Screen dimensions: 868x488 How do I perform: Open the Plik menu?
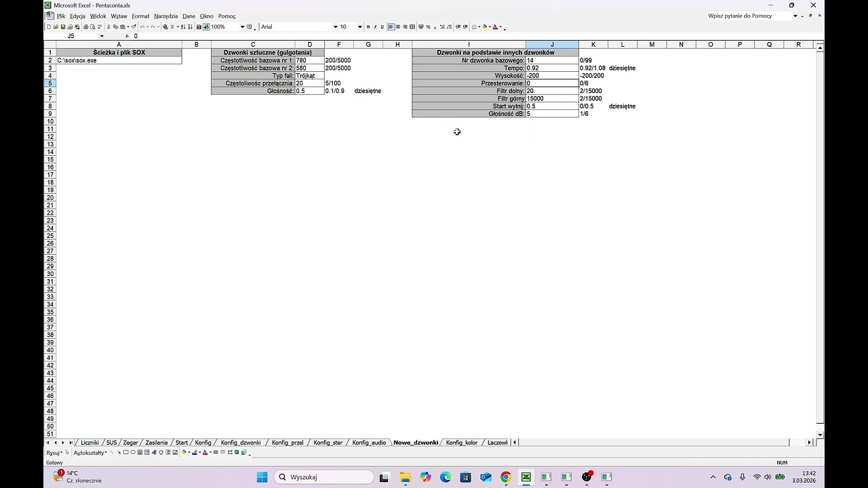pos(61,16)
